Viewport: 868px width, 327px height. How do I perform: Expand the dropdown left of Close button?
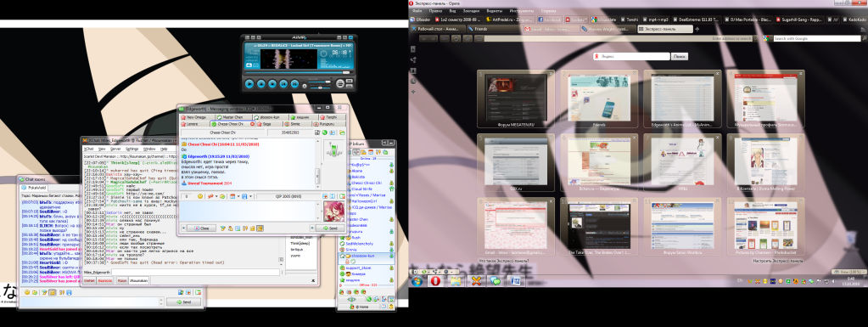coord(183,228)
